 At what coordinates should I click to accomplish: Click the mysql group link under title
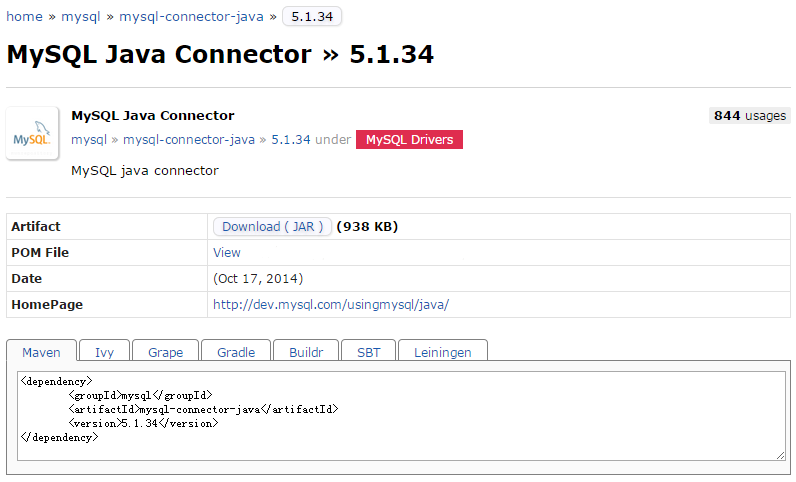click(89, 140)
